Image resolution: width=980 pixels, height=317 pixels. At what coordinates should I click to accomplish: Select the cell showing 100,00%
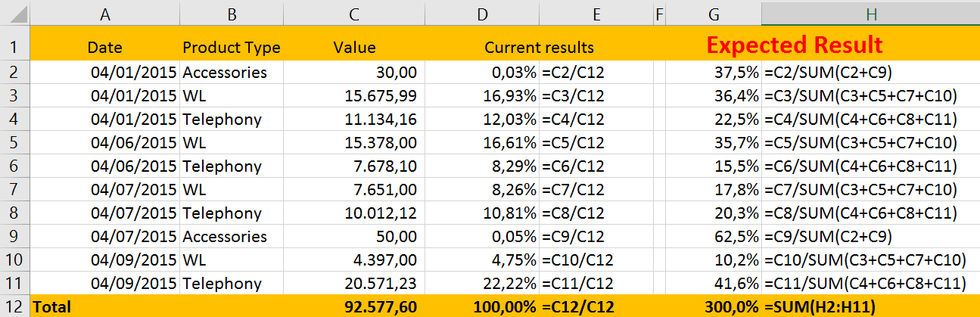pos(482,306)
